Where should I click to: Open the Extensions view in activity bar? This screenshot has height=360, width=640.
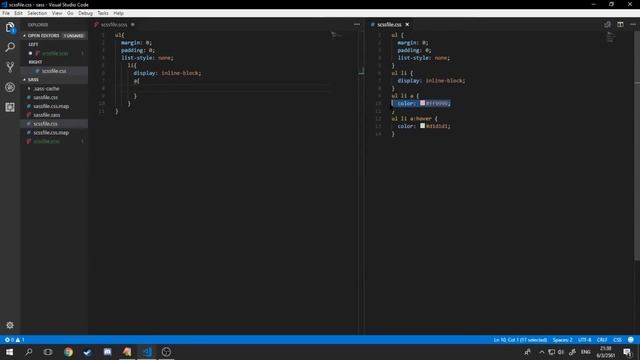[10, 107]
